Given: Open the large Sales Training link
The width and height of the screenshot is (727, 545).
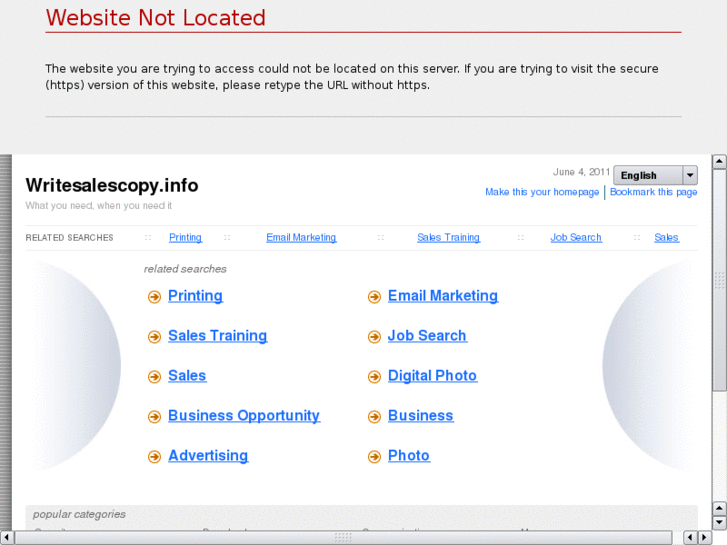Looking at the screenshot, I should point(217,336).
